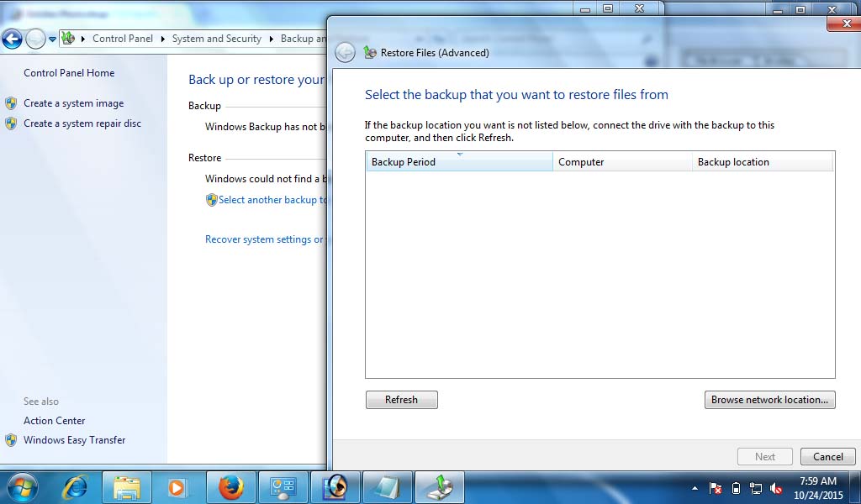Select System and Security breadcrumb

(x=216, y=39)
